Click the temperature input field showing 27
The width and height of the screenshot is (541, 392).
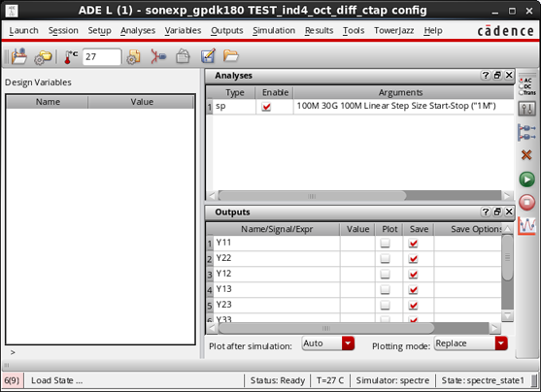[102, 56]
